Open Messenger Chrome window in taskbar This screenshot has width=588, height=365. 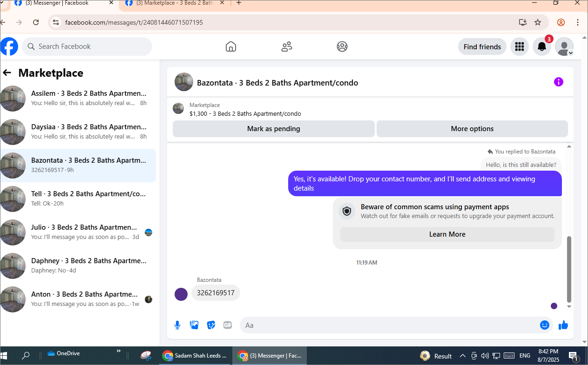[270, 356]
